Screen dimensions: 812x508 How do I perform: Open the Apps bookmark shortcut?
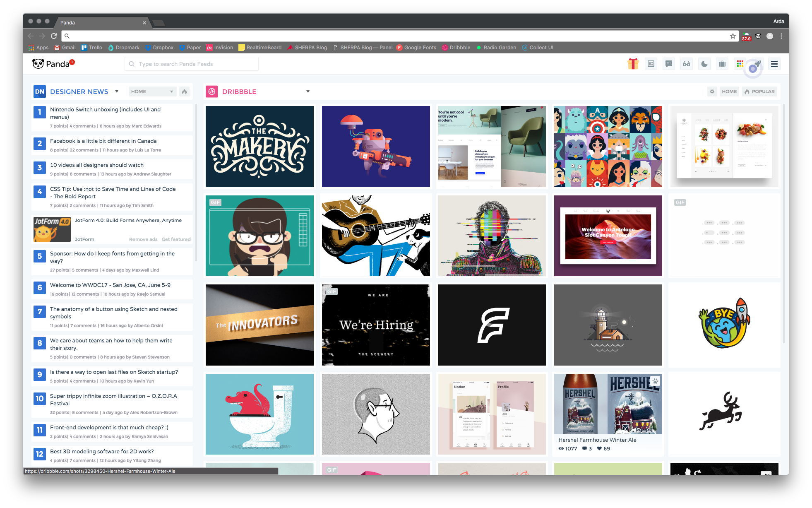tap(38, 48)
